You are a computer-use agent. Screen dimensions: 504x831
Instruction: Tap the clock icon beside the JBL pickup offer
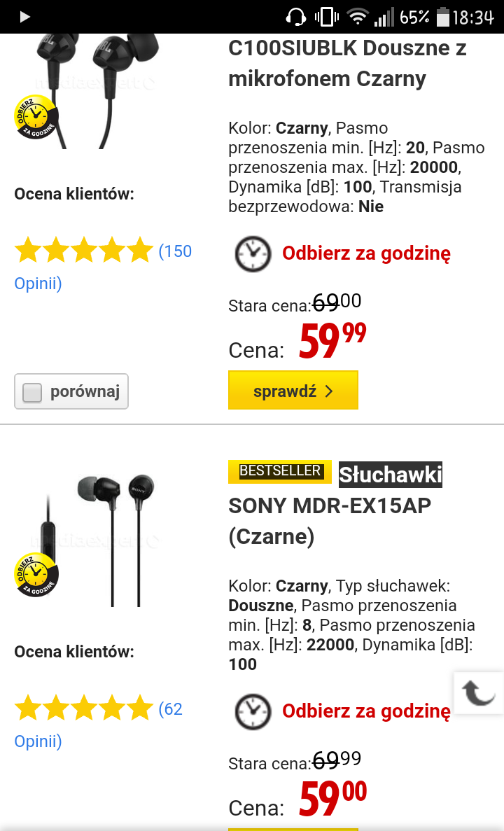point(252,253)
